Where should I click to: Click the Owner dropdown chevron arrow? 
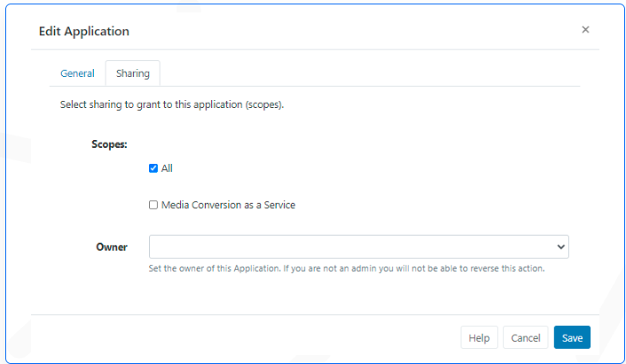click(561, 247)
